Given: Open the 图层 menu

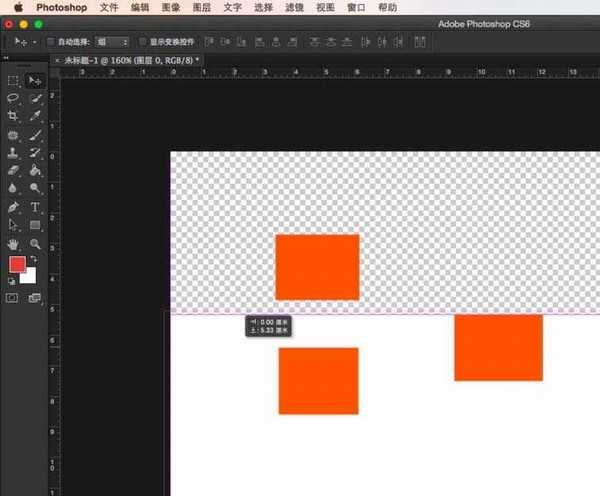Looking at the screenshot, I should 202,7.
